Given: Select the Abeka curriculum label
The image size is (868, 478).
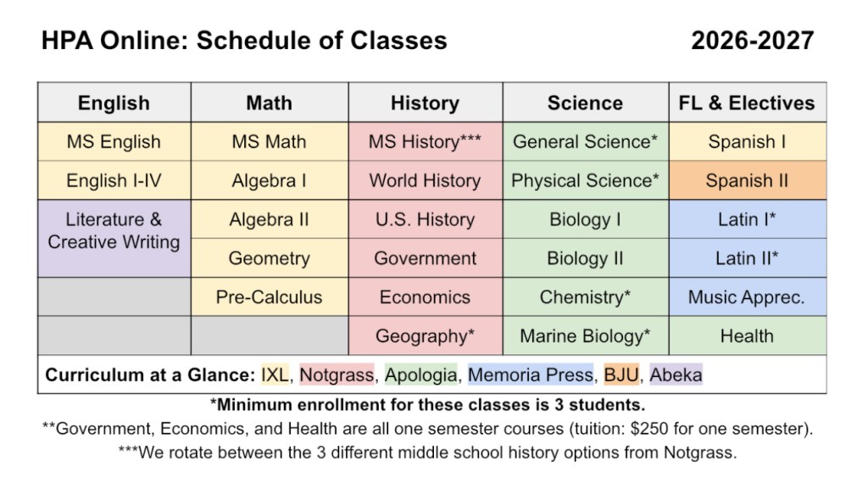Looking at the screenshot, I should (676, 375).
